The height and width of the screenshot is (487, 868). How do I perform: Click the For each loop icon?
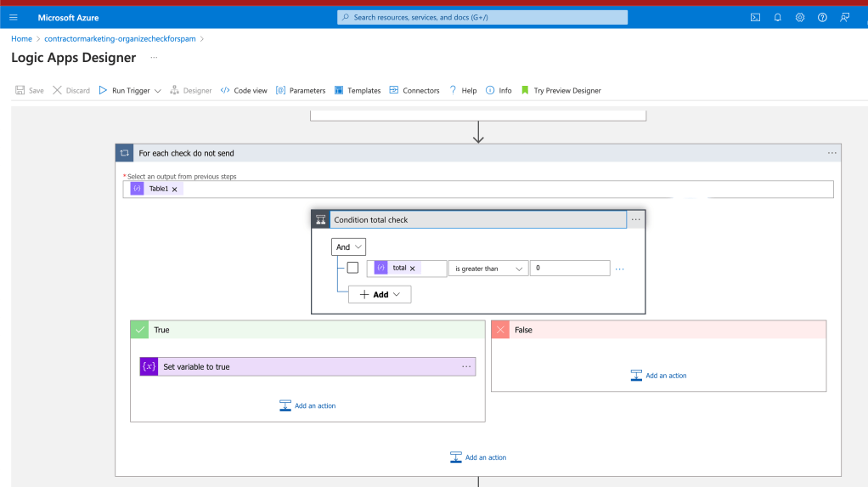tap(125, 153)
